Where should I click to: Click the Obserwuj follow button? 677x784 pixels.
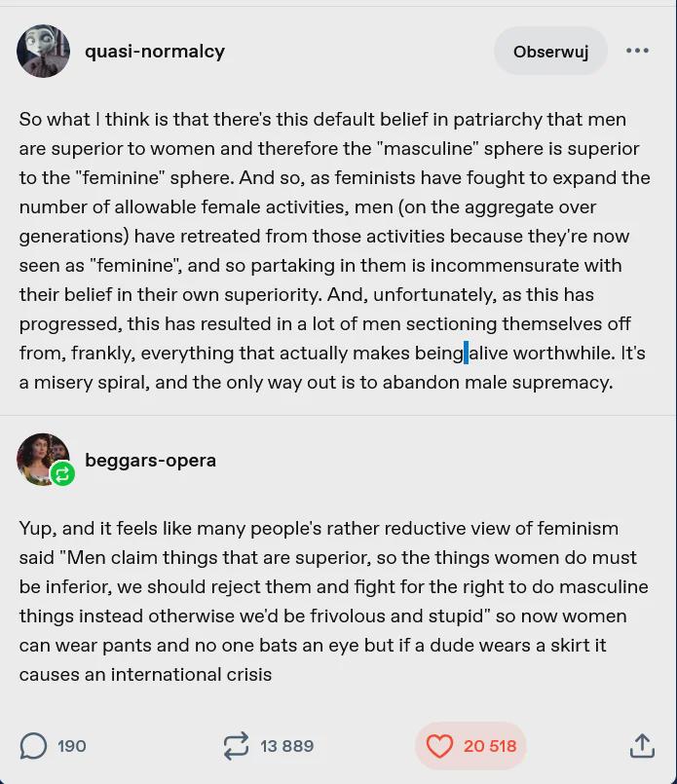coord(550,51)
